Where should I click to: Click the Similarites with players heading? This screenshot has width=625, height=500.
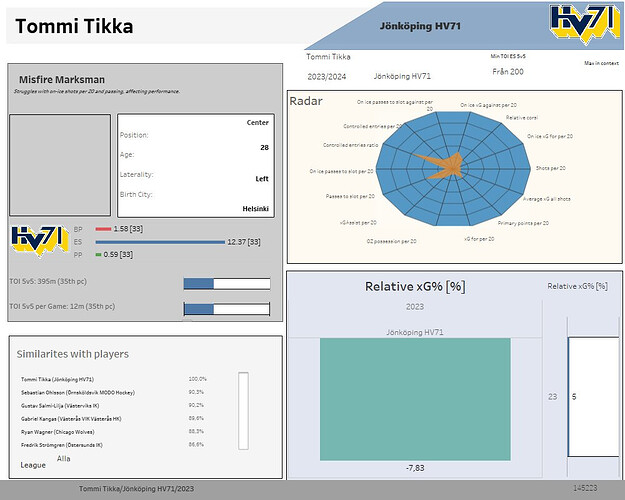point(73,354)
